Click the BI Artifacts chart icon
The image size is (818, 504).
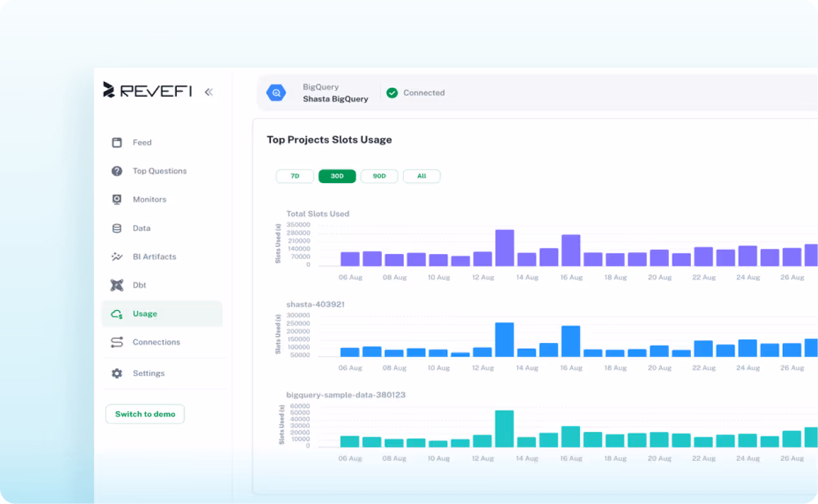(x=117, y=257)
